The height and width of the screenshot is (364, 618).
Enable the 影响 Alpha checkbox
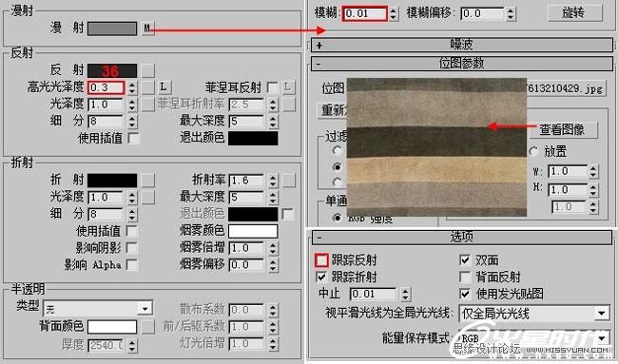pos(132,265)
